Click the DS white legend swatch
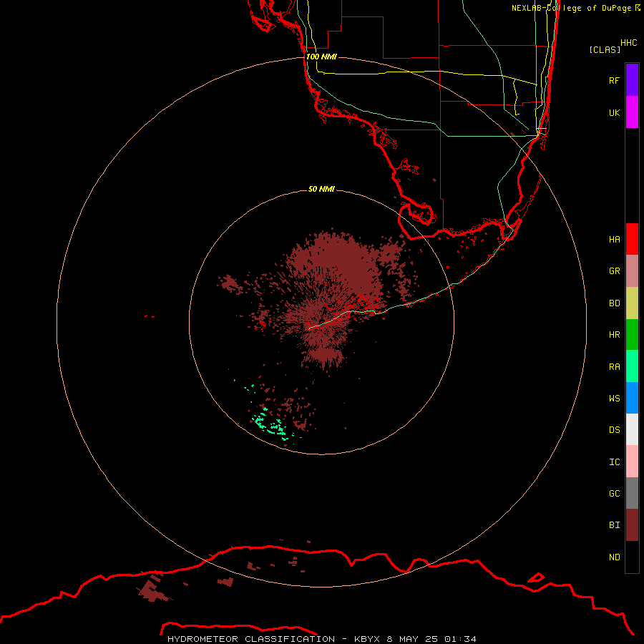 coord(632,429)
